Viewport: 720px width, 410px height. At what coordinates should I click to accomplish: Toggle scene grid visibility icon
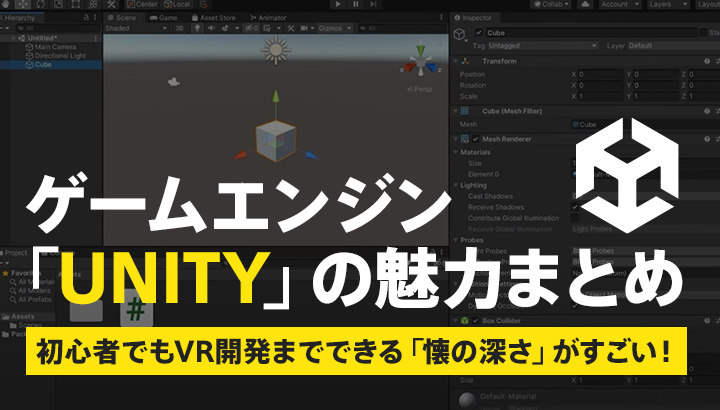point(266,28)
